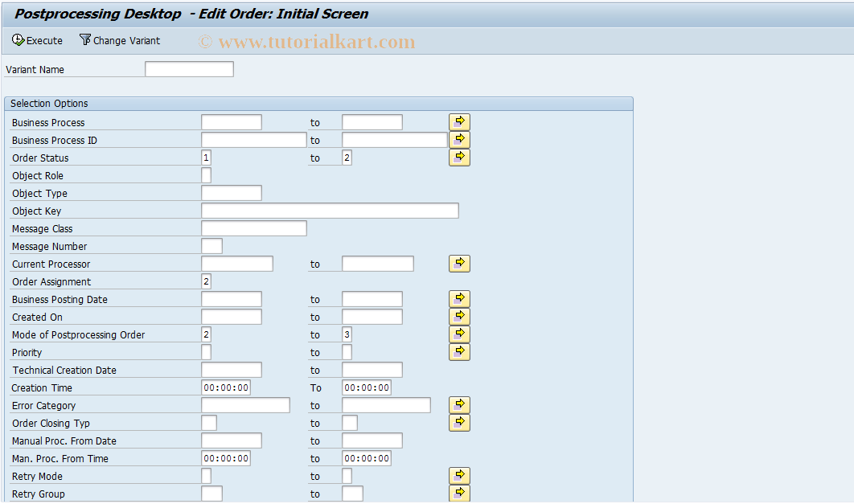Open the tutorialkart.com watermark link
Viewport: 854px width, 504px height.
307,41
